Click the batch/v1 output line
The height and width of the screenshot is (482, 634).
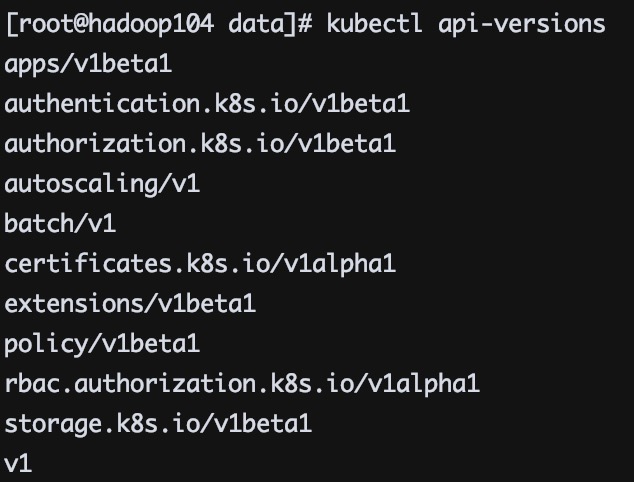[x=60, y=224]
